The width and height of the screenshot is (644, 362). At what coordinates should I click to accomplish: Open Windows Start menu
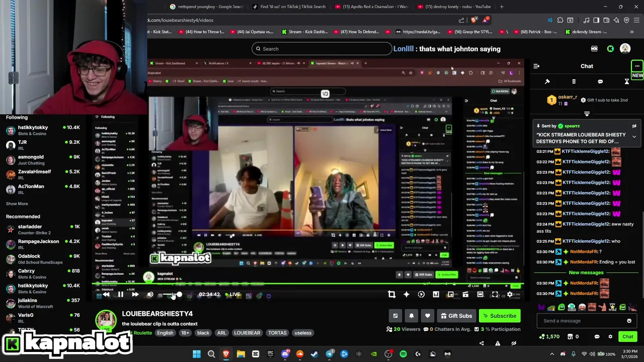[197, 354]
